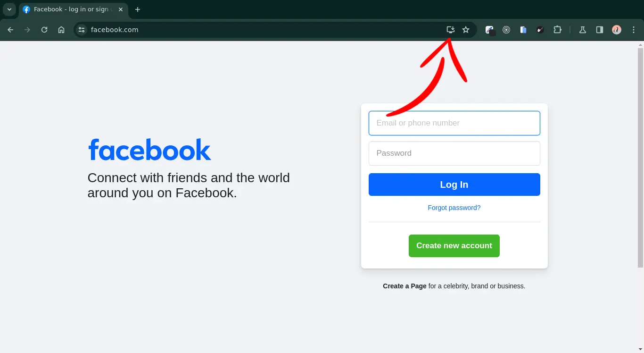Open Chrome Labs flask icon
Screen dimensions: 644x353
(583, 30)
